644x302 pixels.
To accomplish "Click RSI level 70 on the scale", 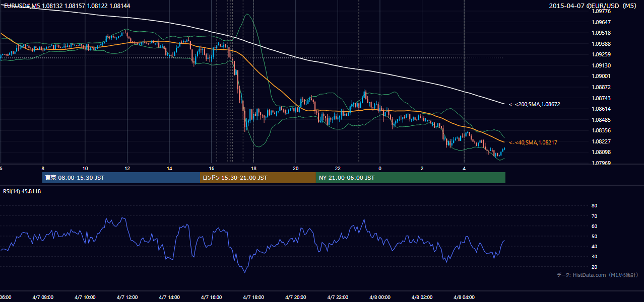I will coord(594,216).
